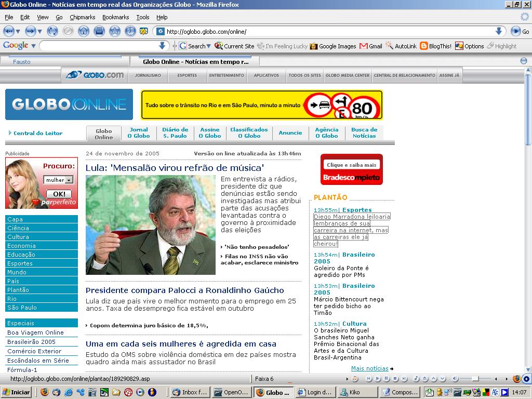Click the Close Tab button on tab bar
Viewport: 532px width, 399px height.
tap(524, 61)
